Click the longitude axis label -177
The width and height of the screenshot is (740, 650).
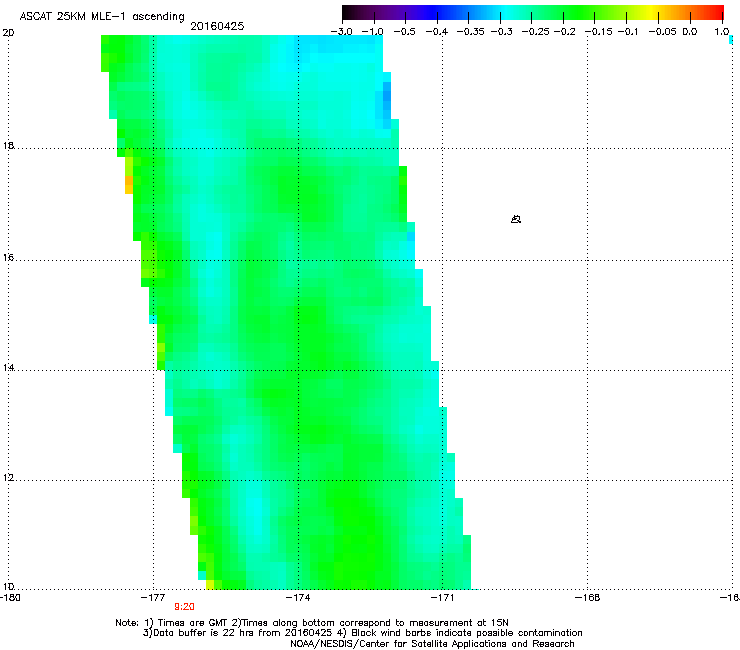[153, 598]
